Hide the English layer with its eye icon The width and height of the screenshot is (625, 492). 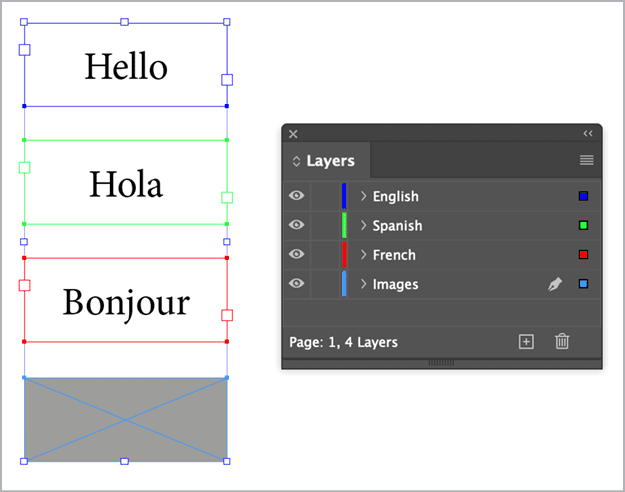pyautogui.click(x=297, y=196)
